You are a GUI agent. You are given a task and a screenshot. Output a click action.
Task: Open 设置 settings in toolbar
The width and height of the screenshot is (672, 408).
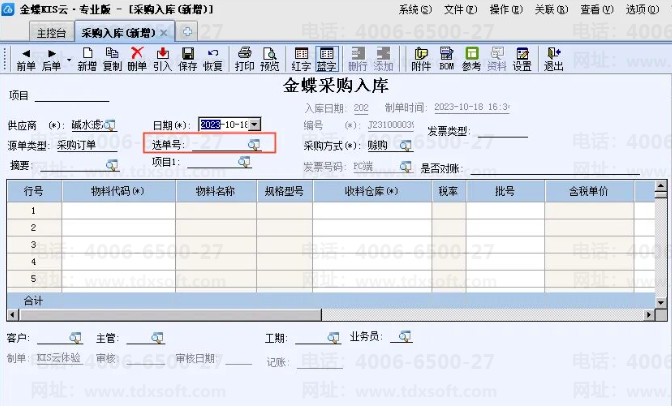click(522, 59)
